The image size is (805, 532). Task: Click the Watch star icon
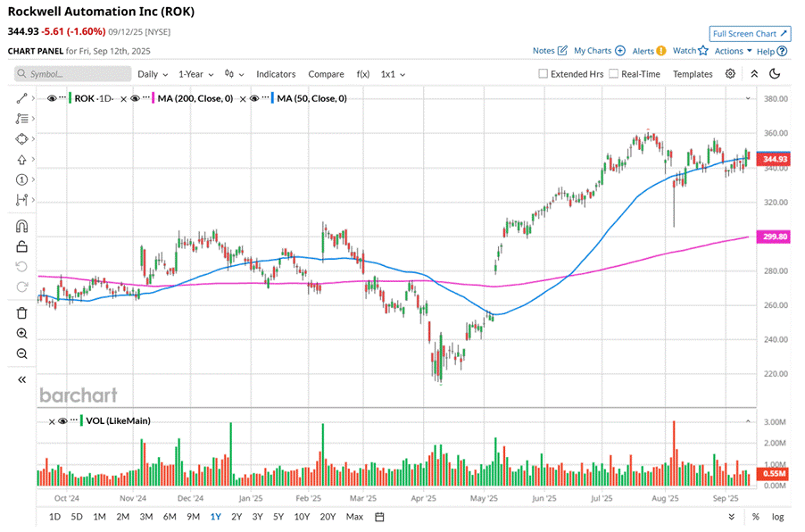703,50
